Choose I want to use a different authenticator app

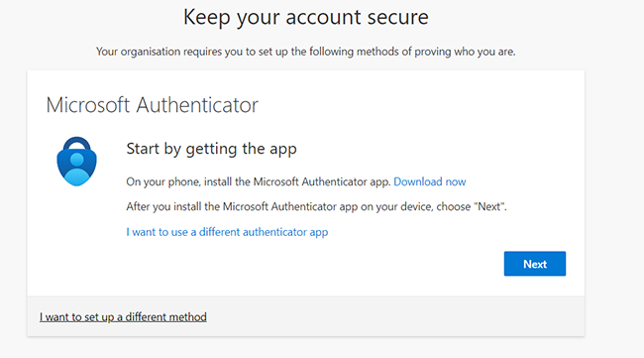(227, 232)
